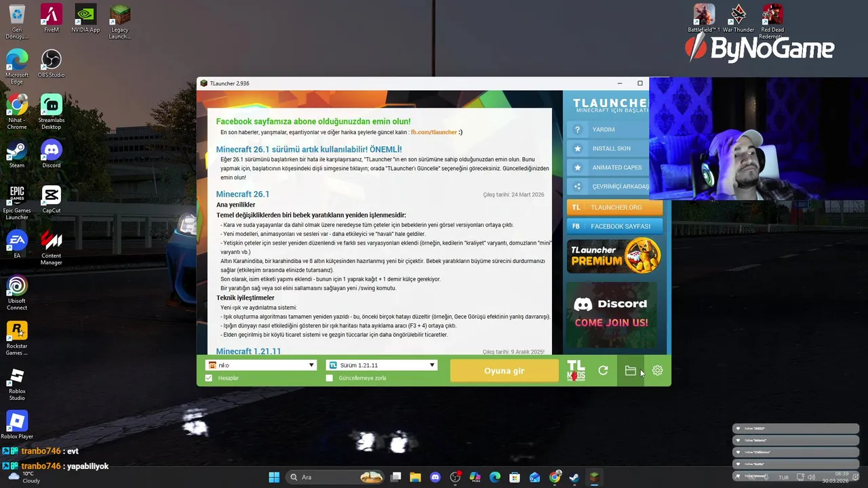Click the FACEBOOK SAYFASI blue button
The width and height of the screenshot is (868, 488).
(614, 226)
